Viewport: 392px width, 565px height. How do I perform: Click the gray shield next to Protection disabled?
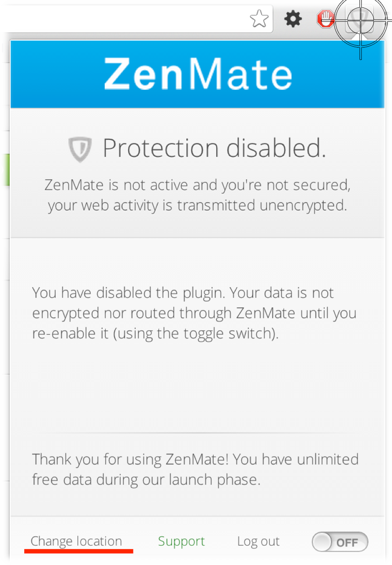(x=80, y=149)
